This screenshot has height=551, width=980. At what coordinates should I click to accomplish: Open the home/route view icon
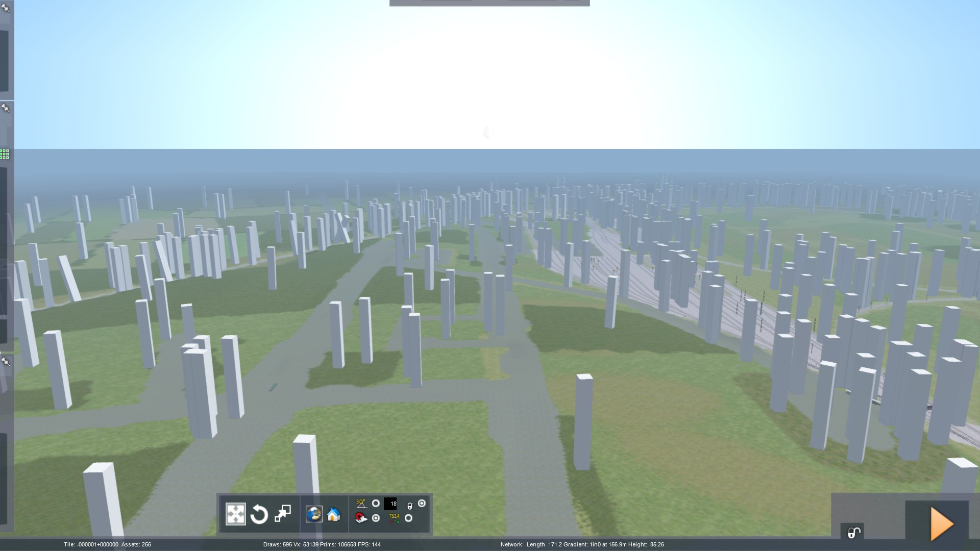pos(334,514)
